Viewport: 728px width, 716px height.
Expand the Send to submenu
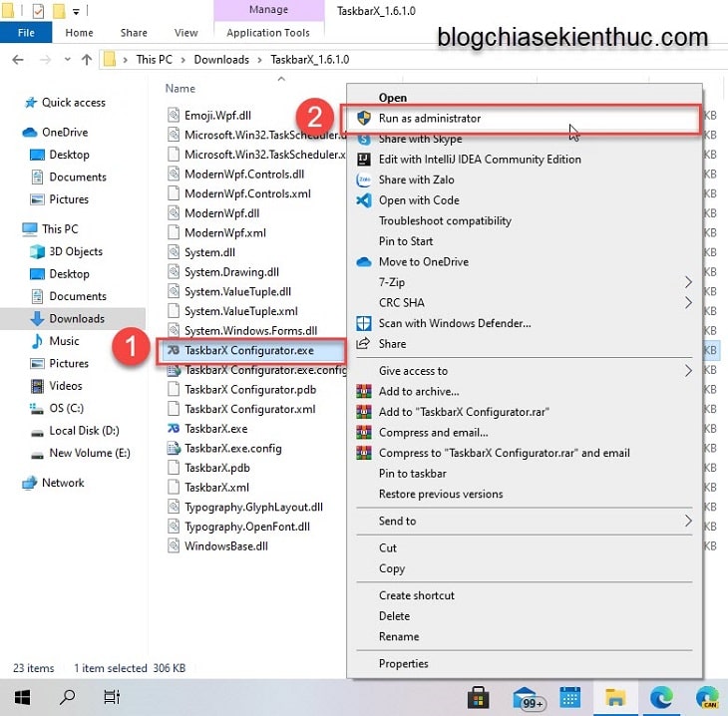pyautogui.click(x=688, y=521)
